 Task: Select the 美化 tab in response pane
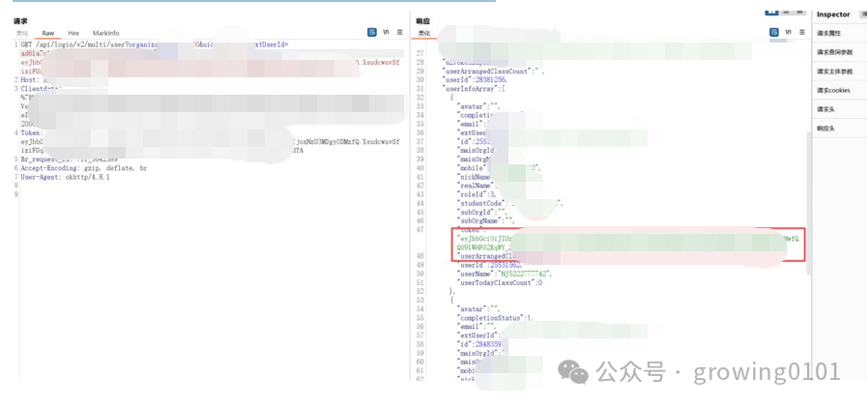click(424, 33)
